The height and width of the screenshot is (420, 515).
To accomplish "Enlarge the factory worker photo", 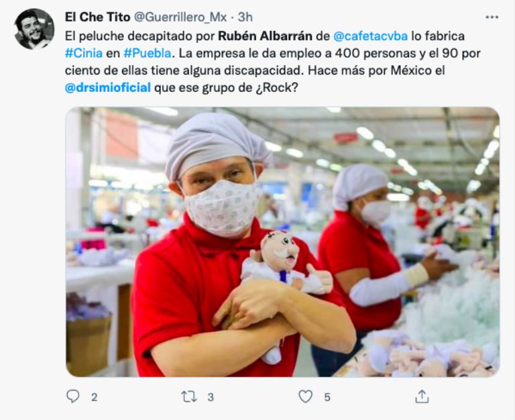I will point(282,242).
